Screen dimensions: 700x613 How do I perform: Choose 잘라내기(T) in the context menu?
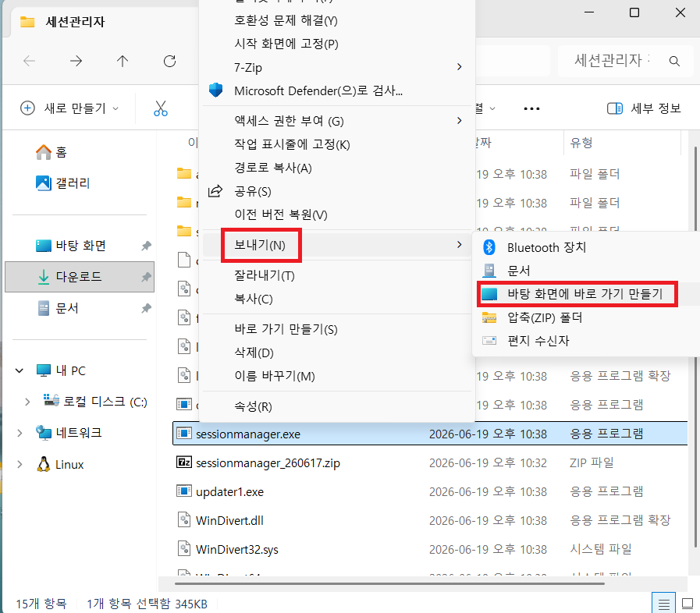336,275
